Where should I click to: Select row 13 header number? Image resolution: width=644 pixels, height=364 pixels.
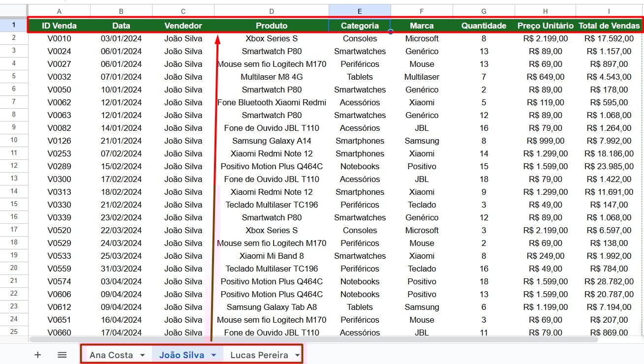[14, 178]
